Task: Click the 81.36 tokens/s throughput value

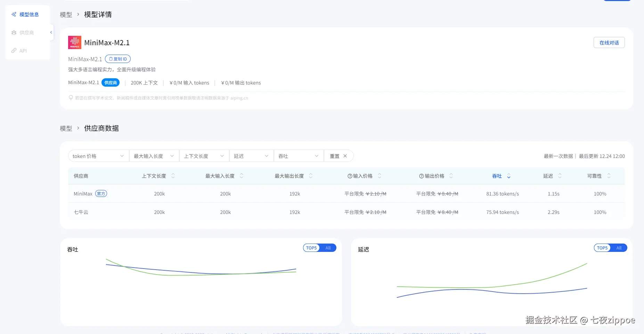Action: point(503,194)
